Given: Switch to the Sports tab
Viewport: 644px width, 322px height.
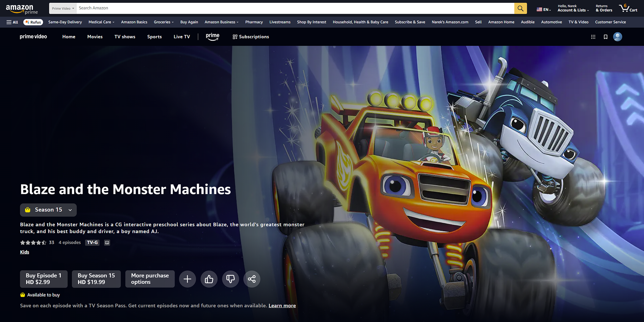Looking at the screenshot, I should [154, 37].
